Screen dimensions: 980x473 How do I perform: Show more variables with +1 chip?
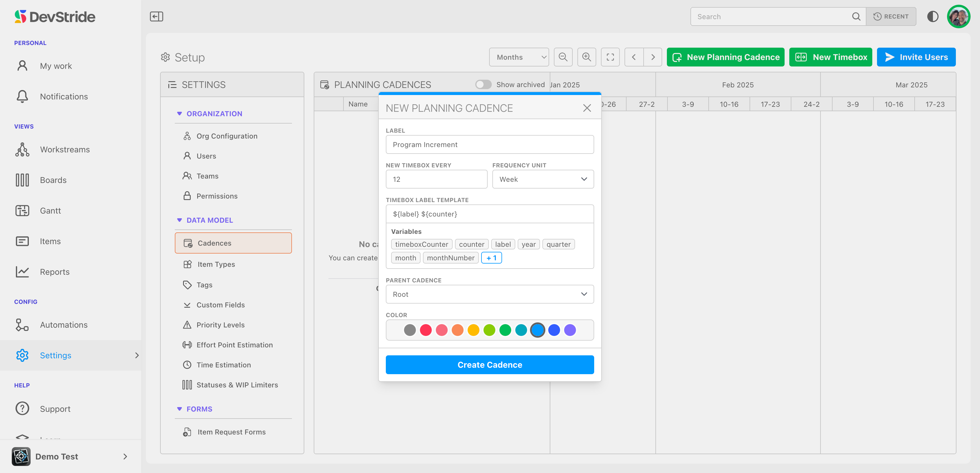click(x=491, y=258)
